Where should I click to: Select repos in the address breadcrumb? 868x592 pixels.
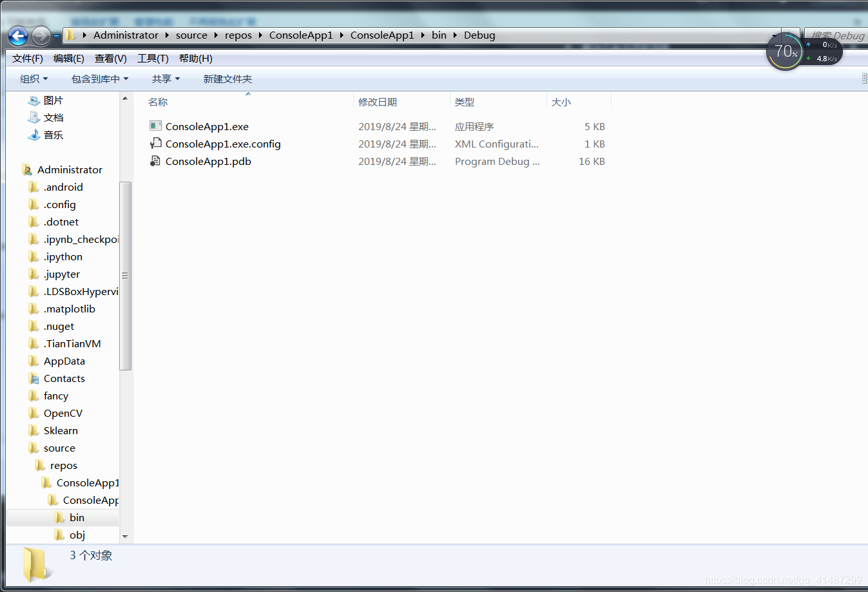tap(238, 35)
